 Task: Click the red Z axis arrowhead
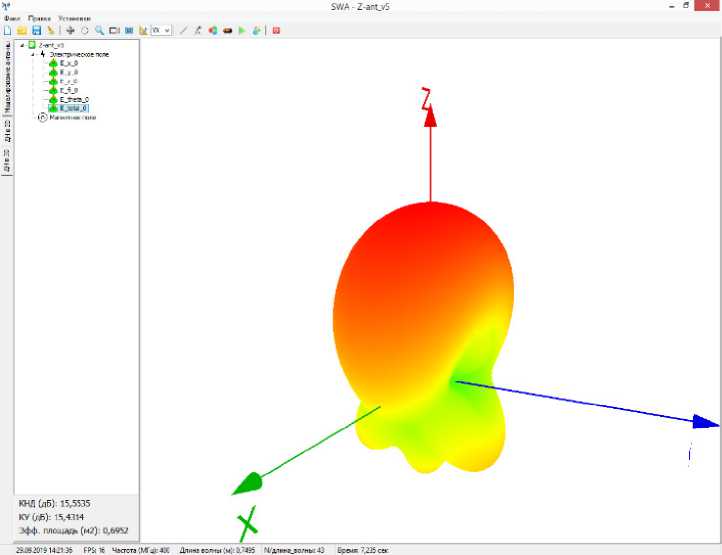click(x=430, y=115)
